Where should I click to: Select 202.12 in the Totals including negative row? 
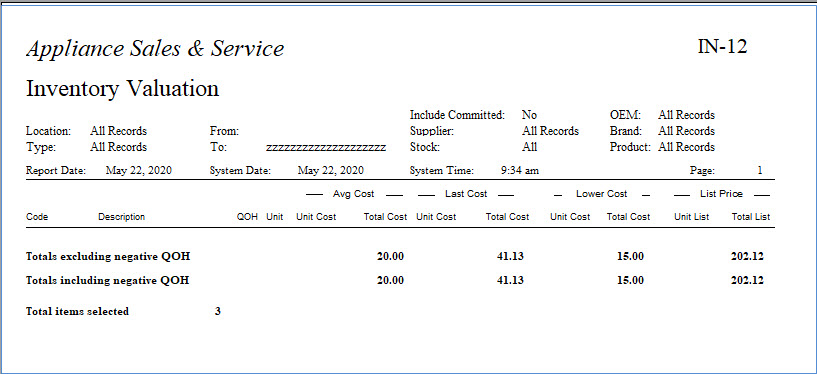(747, 280)
